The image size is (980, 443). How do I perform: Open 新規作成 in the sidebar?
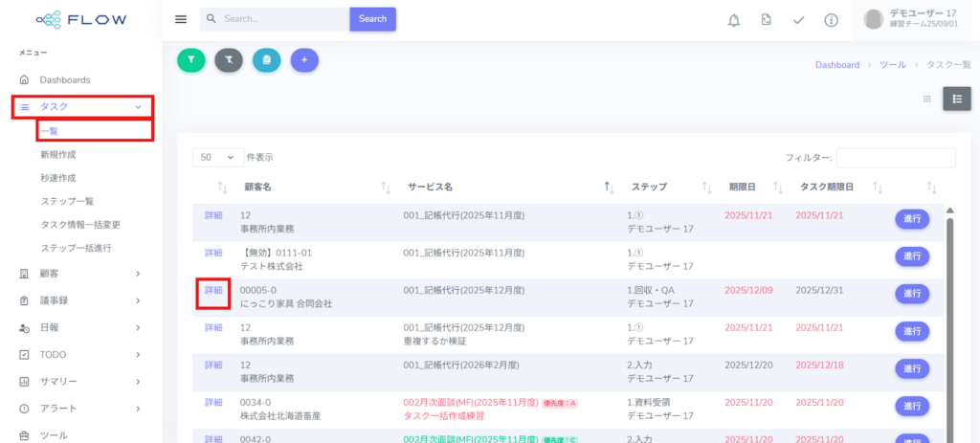57,154
